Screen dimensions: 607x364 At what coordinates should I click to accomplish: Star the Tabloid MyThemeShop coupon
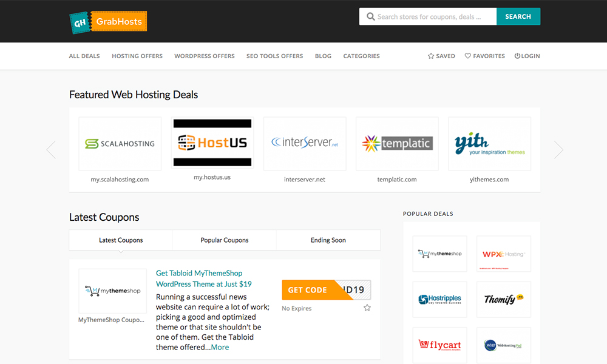[367, 308]
